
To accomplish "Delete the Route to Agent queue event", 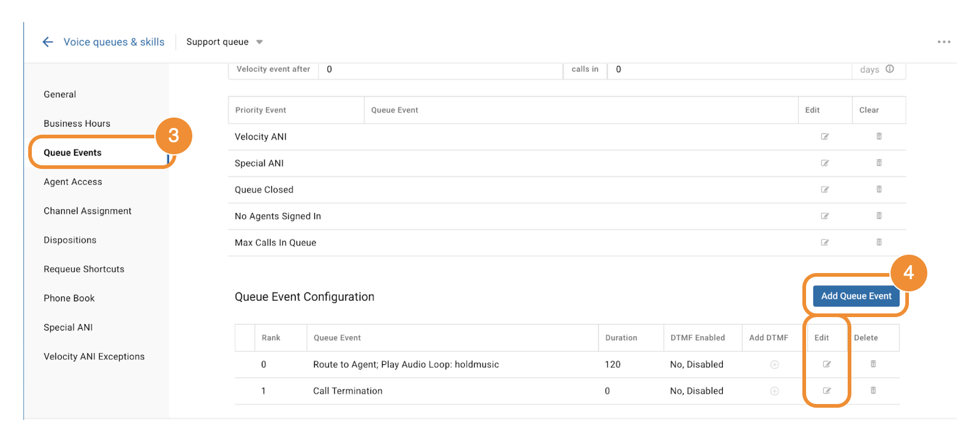I will point(873,364).
